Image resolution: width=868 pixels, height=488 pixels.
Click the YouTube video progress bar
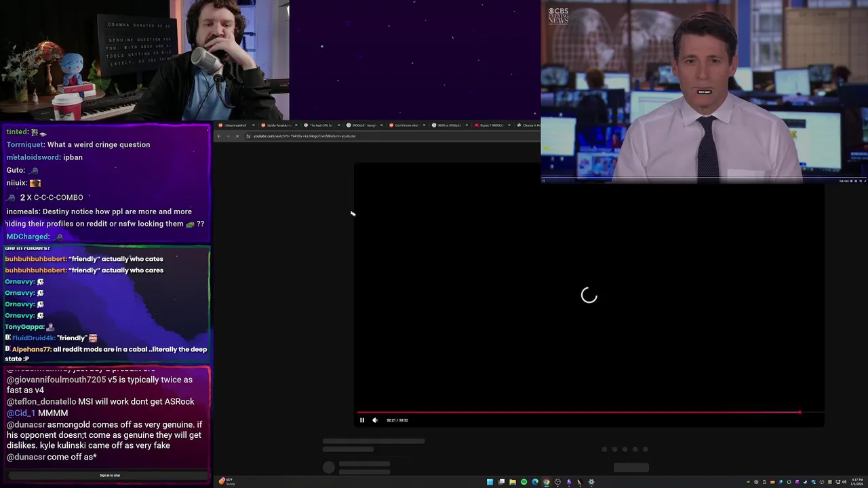click(x=590, y=412)
